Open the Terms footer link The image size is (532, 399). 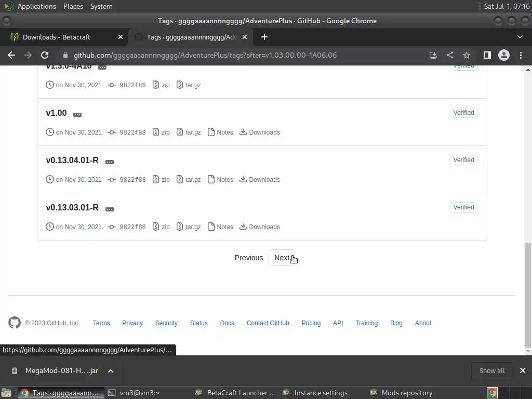(x=101, y=323)
